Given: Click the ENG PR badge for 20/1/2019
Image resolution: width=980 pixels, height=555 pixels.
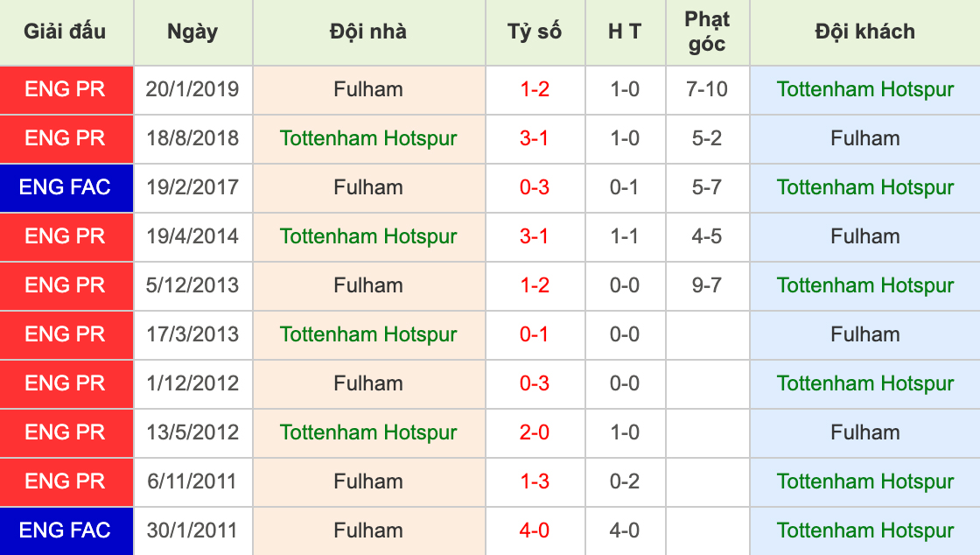Looking at the screenshot, I should (x=66, y=89).
